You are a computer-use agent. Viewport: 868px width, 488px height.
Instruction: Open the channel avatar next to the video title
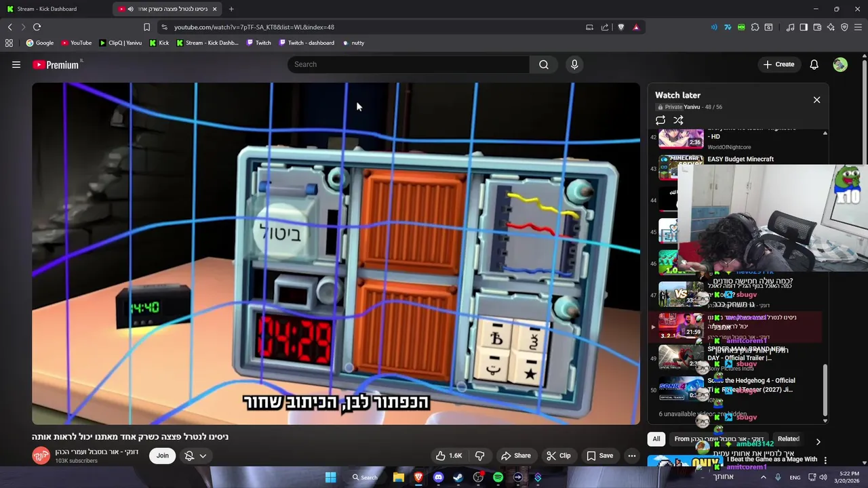[x=41, y=455]
